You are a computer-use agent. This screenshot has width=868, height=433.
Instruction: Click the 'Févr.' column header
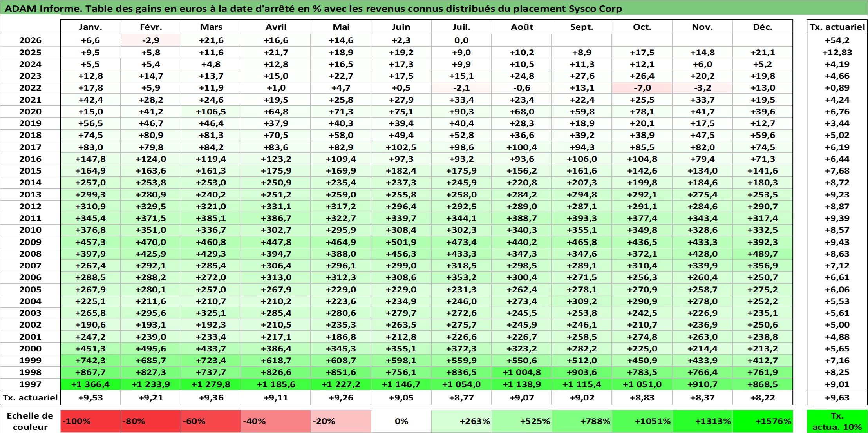tap(151, 27)
